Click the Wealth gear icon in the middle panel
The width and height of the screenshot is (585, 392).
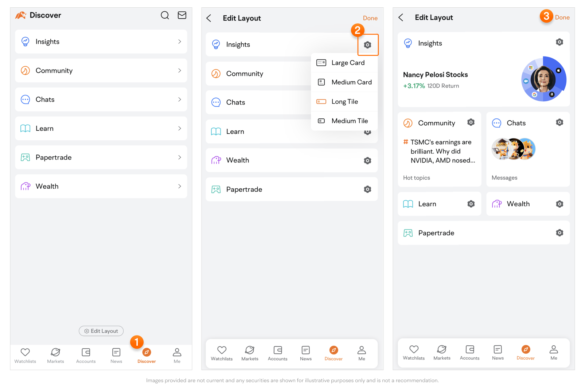[367, 161]
